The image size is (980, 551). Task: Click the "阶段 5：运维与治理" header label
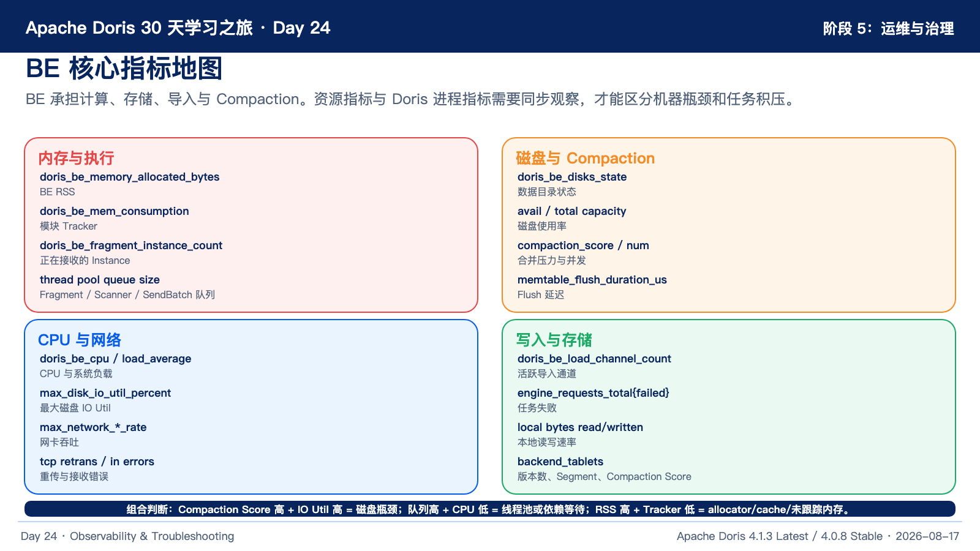tap(888, 29)
